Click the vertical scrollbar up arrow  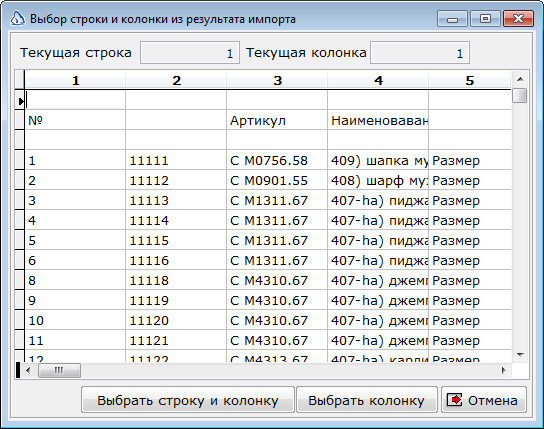pos(520,79)
